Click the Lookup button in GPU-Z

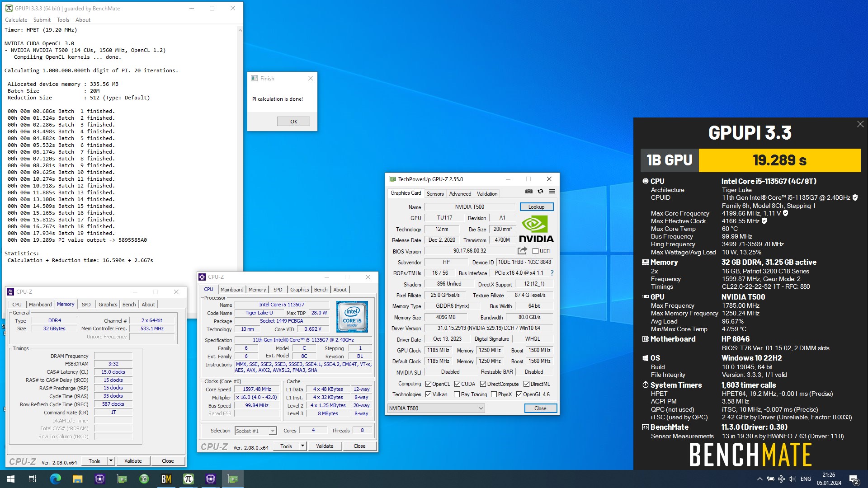tap(536, 207)
